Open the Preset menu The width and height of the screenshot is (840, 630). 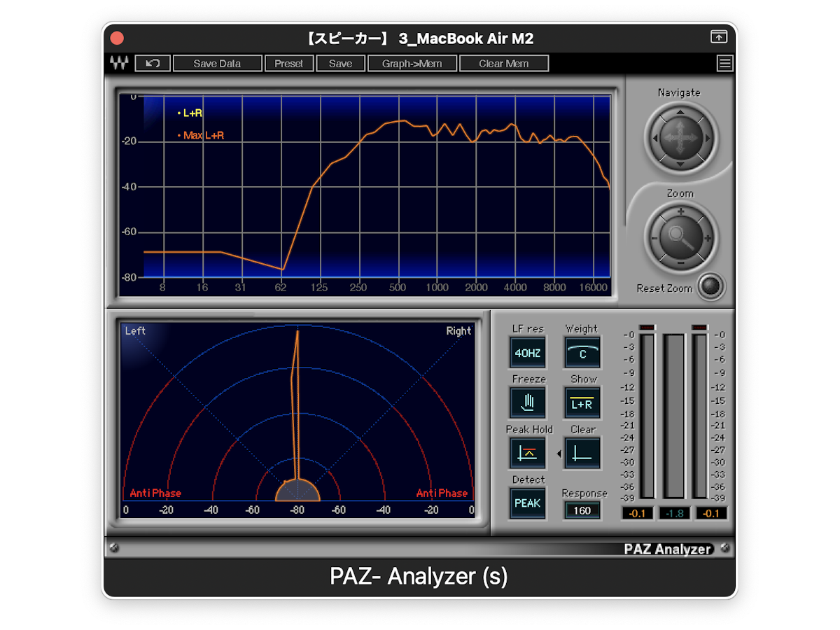(288, 63)
